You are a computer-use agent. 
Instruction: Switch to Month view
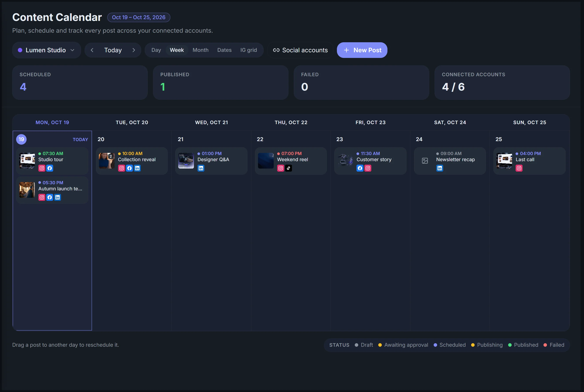pyautogui.click(x=200, y=50)
